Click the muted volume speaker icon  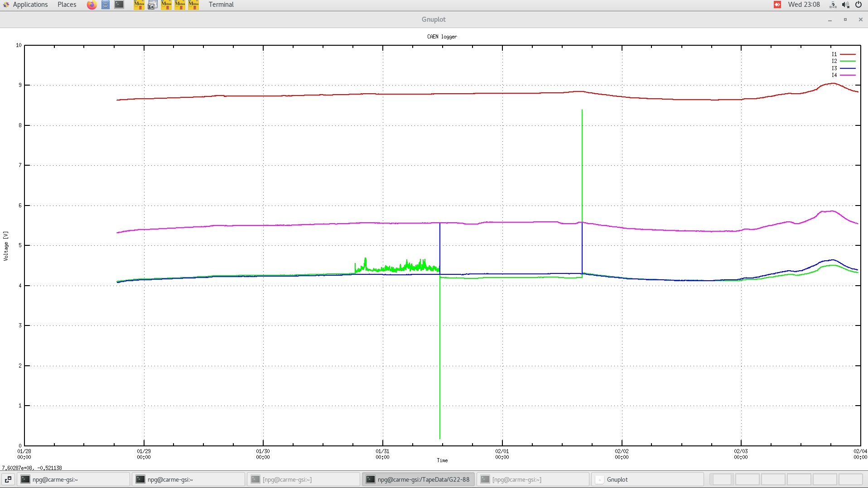pyautogui.click(x=845, y=5)
